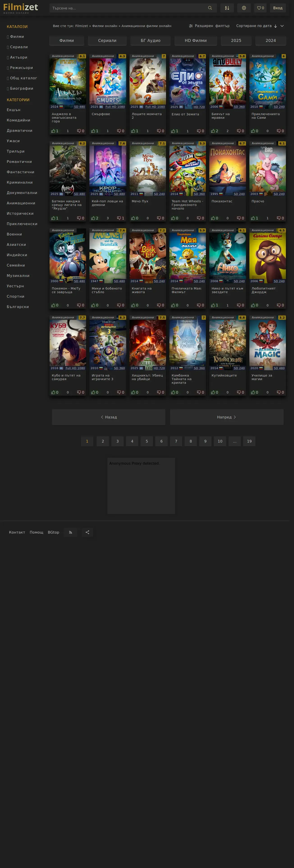Switch to the Сериали tab
294x868 pixels.
click(x=107, y=40)
